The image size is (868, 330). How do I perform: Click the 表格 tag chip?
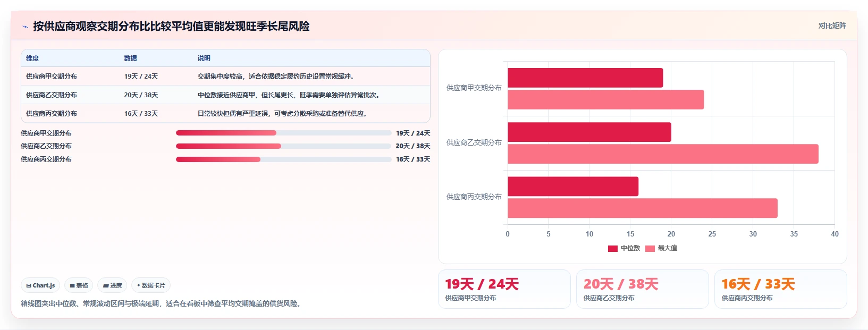(x=79, y=285)
